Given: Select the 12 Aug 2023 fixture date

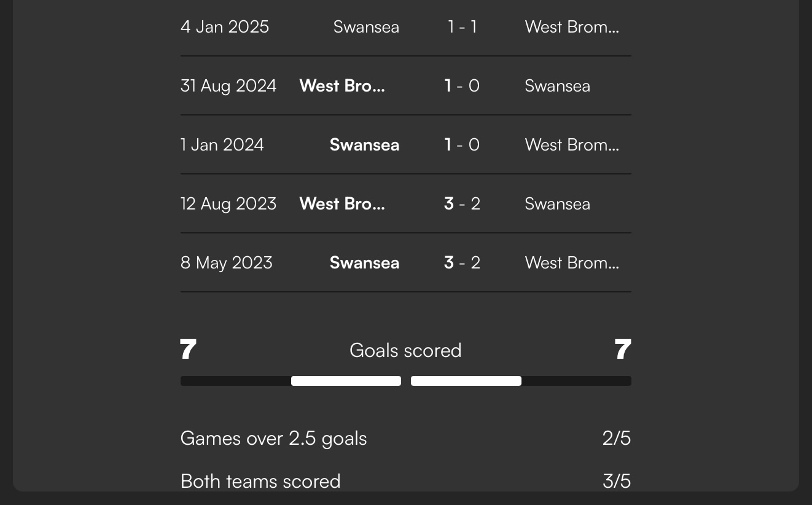Looking at the screenshot, I should click(228, 204).
